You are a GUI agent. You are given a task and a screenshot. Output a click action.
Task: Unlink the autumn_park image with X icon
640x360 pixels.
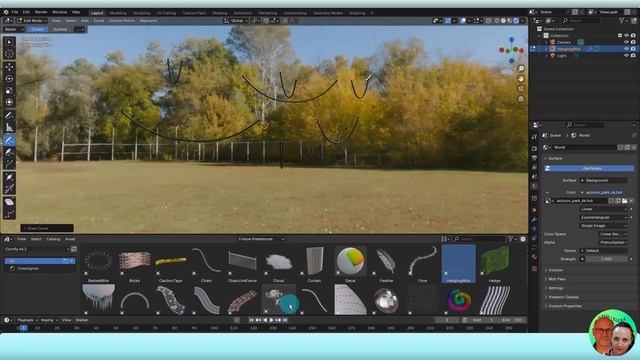tap(631, 201)
